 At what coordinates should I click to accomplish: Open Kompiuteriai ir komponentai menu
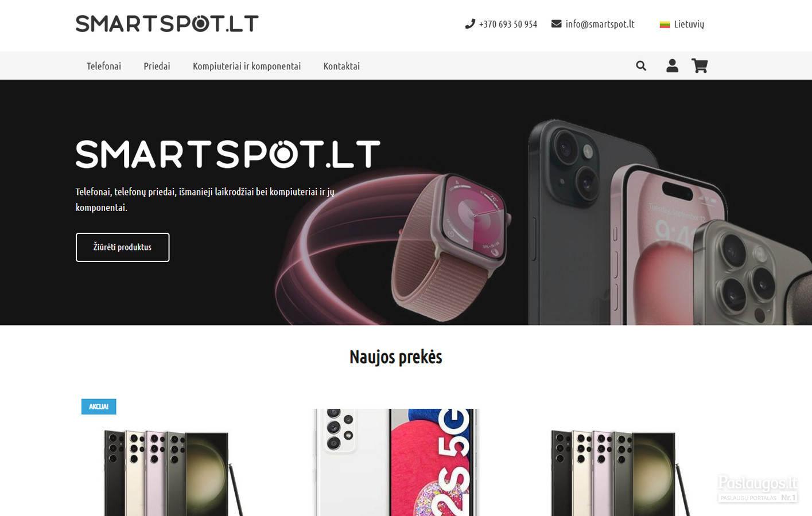tap(247, 66)
